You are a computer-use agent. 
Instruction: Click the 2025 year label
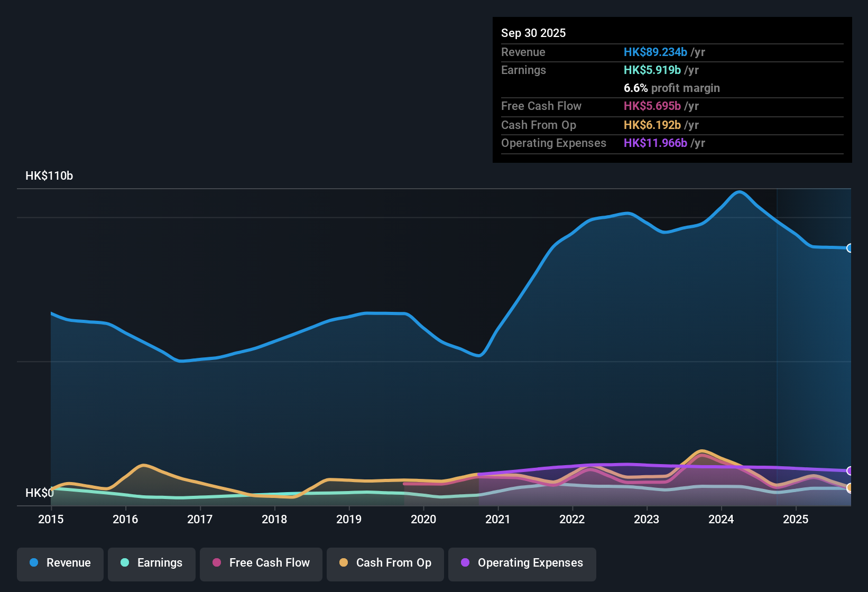(796, 520)
